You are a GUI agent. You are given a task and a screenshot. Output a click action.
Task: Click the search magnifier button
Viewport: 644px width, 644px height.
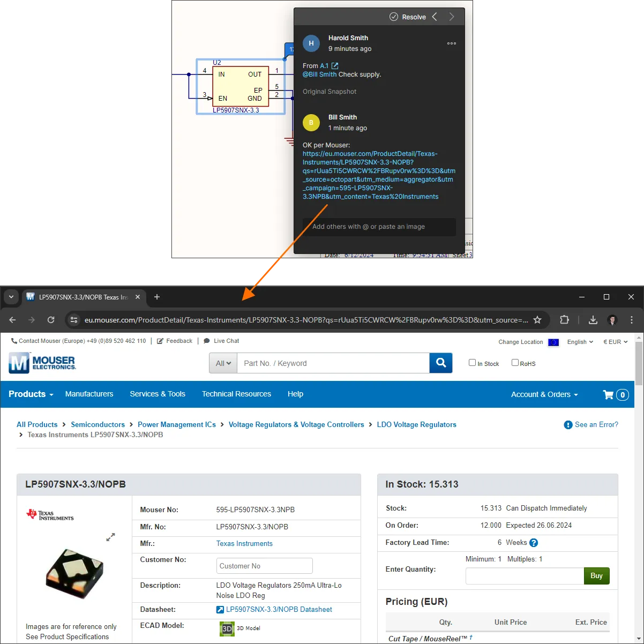(x=441, y=363)
